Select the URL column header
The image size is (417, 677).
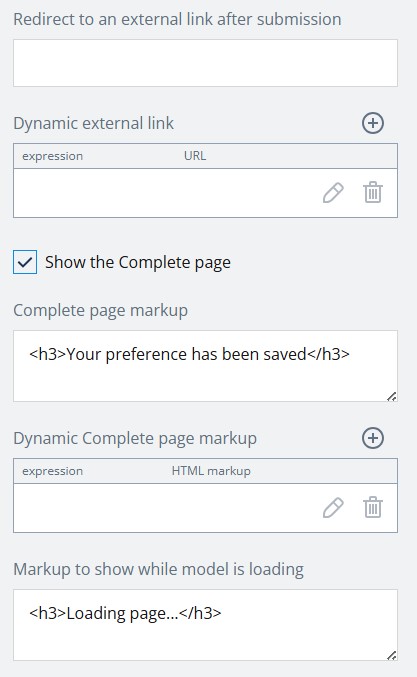(195, 156)
